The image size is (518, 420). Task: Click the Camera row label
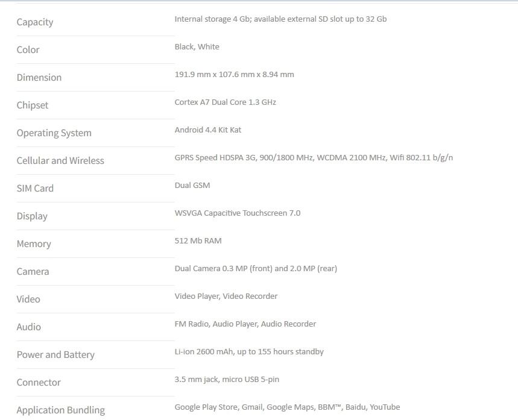pyautogui.click(x=33, y=272)
